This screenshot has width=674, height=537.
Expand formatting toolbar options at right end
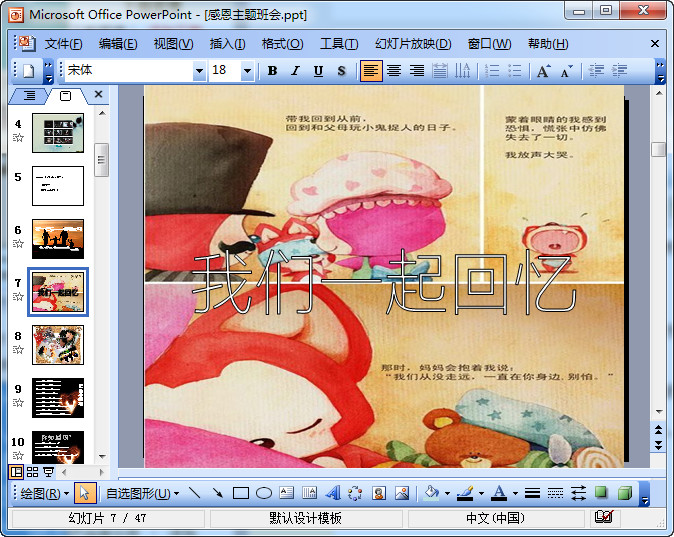[660, 71]
